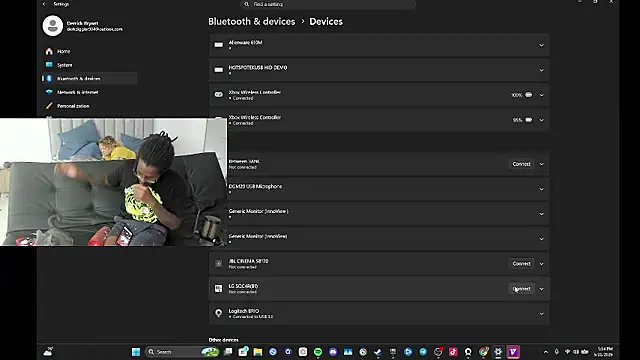The width and height of the screenshot is (640, 360).
Task: Click the Alienware 610M device icon
Action: [x=219, y=45]
